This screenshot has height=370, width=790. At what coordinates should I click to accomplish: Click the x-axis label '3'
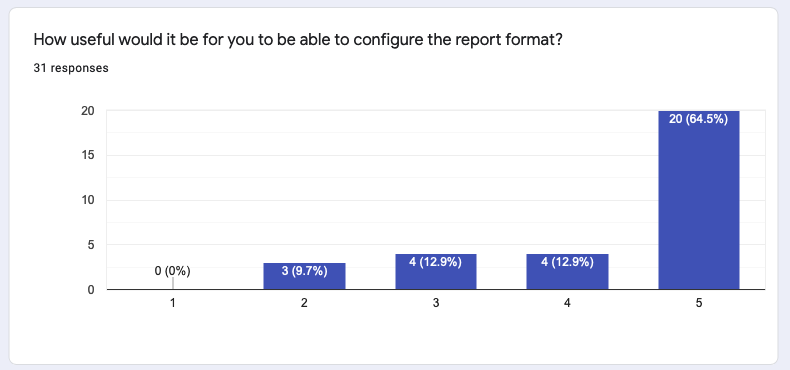(436, 303)
